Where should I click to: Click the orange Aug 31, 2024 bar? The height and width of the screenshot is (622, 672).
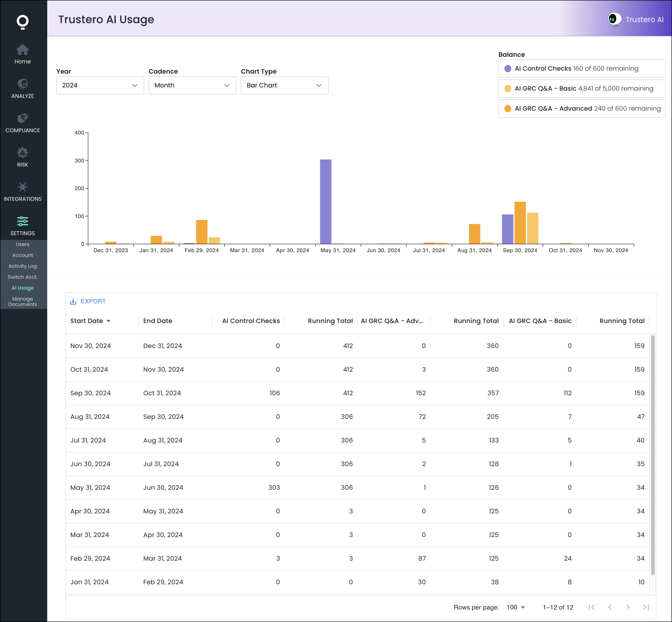(x=474, y=234)
